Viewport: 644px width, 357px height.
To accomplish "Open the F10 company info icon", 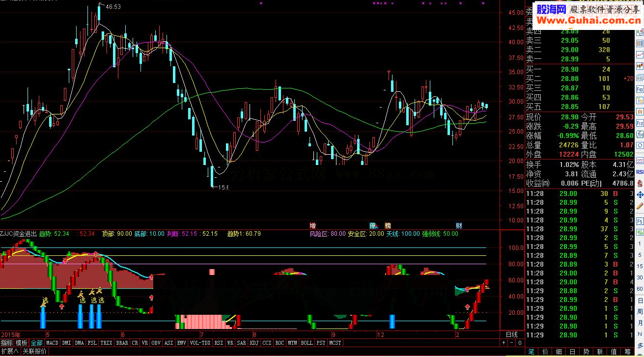I will (x=640, y=89).
